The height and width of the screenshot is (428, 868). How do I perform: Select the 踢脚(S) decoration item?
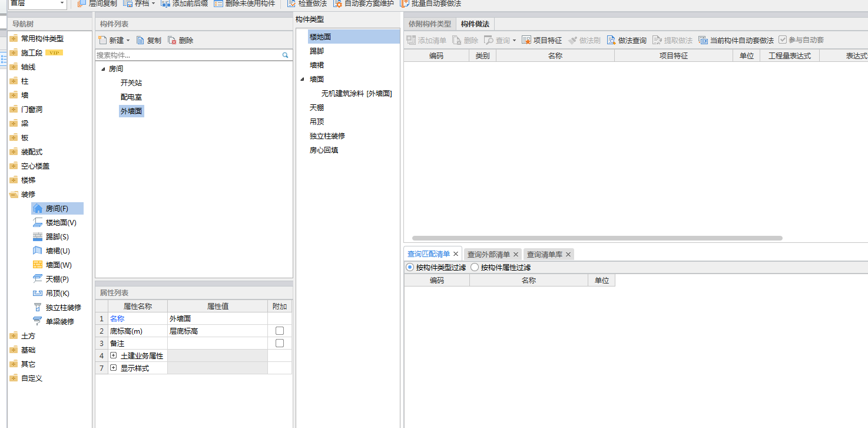pos(51,236)
